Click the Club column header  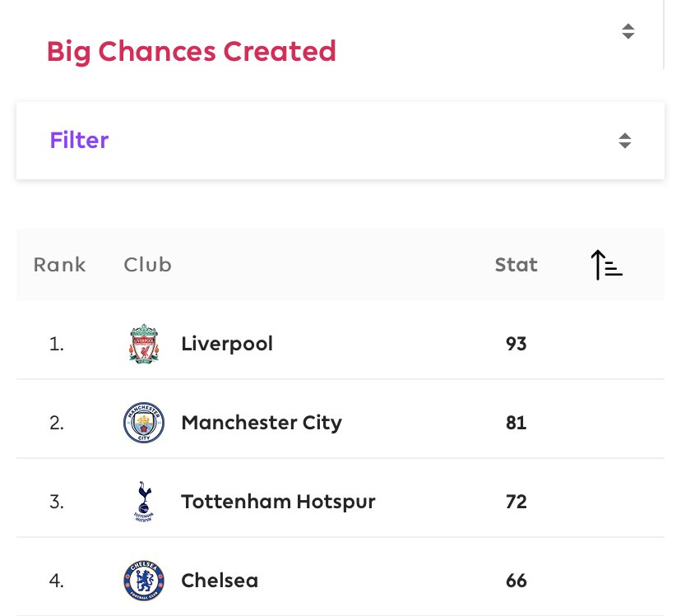tap(148, 265)
